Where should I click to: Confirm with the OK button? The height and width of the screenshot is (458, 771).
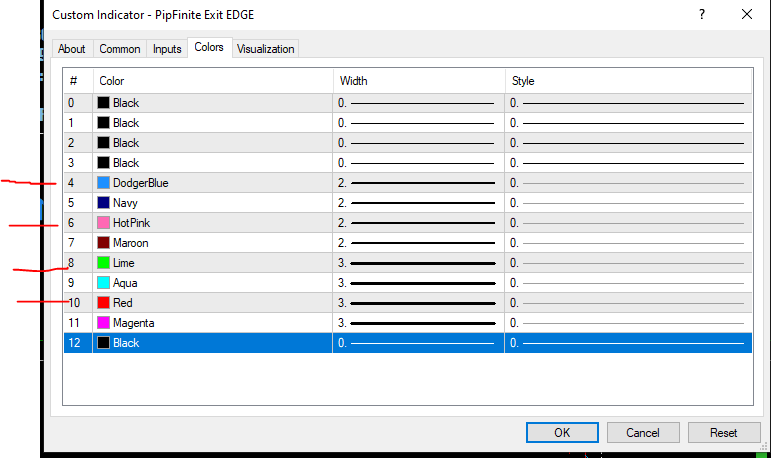[562, 432]
